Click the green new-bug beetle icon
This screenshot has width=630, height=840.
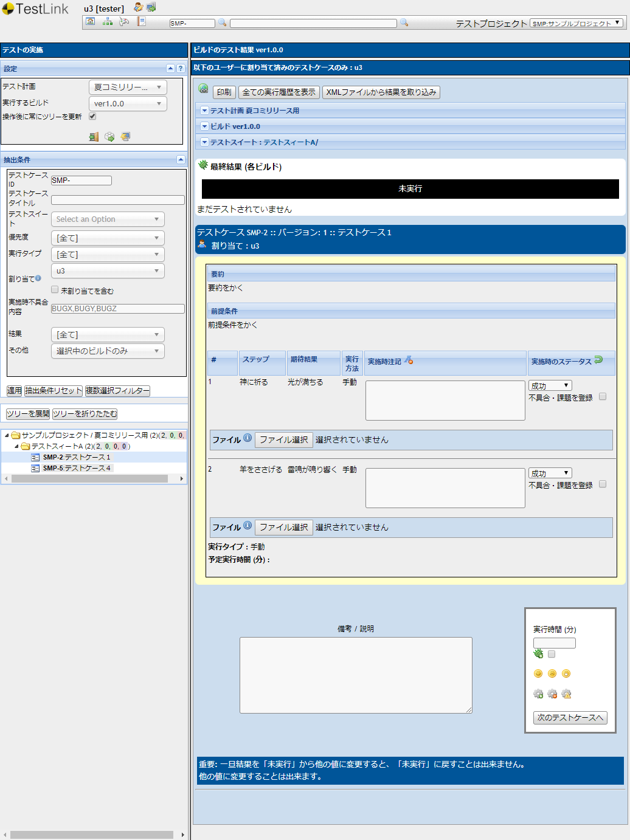coord(538,654)
